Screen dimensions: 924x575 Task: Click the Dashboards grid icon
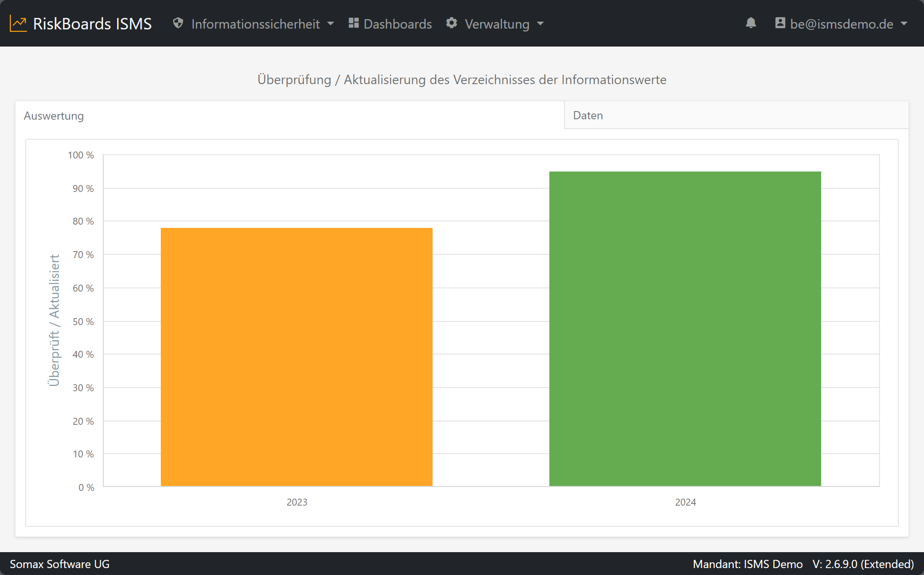coord(353,23)
